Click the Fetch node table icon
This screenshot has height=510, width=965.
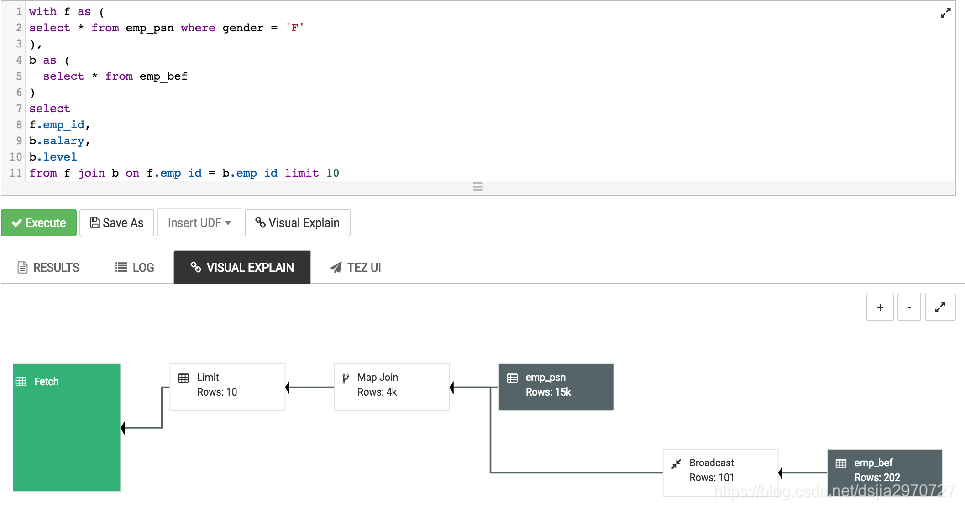[x=21, y=381]
